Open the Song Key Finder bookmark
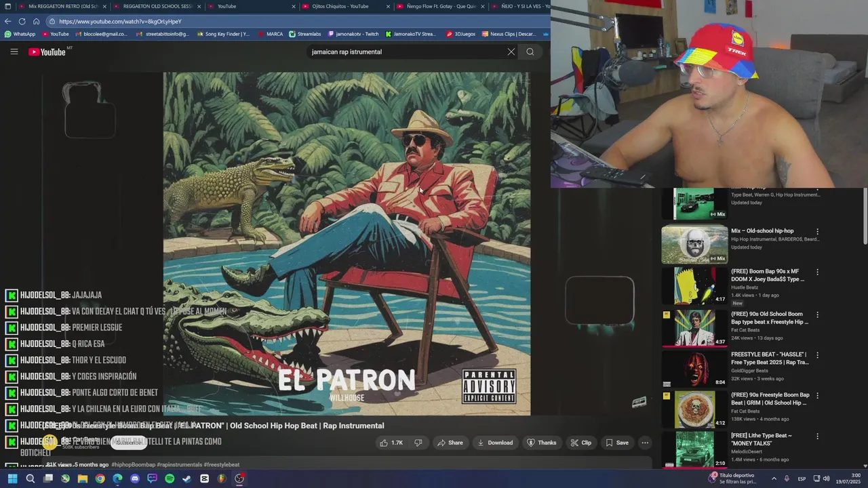The image size is (868, 488). [222, 34]
